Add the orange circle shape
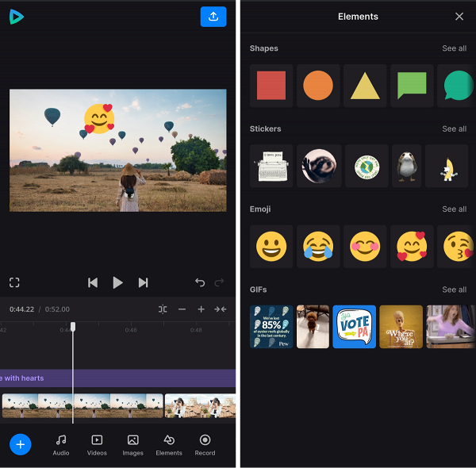This screenshot has height=468, width=476. (318, 86)
